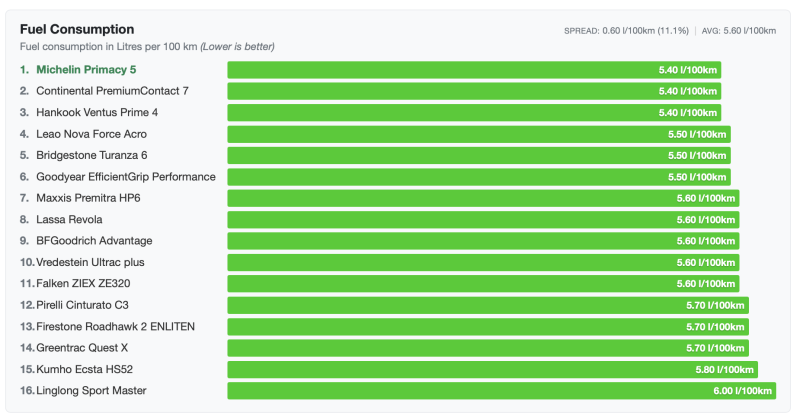Click the Maxxis Premitra HP6 name
The image size is (800, 418).
click(88, 198)
